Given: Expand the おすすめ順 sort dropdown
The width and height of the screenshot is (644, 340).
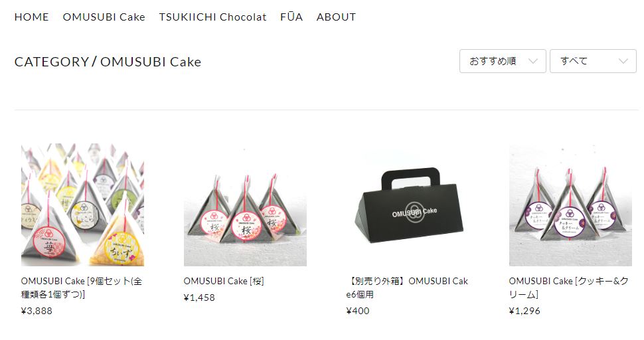Looking at the screenshot, I should point(503,61).
